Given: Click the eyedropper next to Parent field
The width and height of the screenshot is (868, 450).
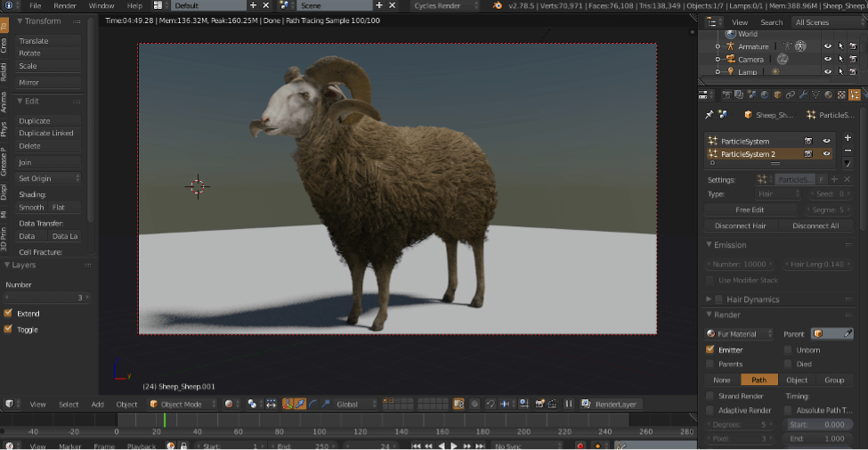Looking at the screenshot, I should coord(848,333).
